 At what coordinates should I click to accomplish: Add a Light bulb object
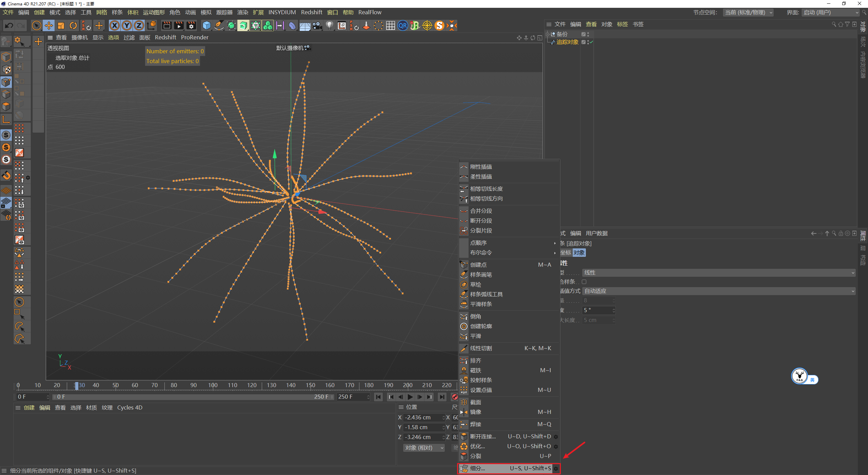coord(330,25)
